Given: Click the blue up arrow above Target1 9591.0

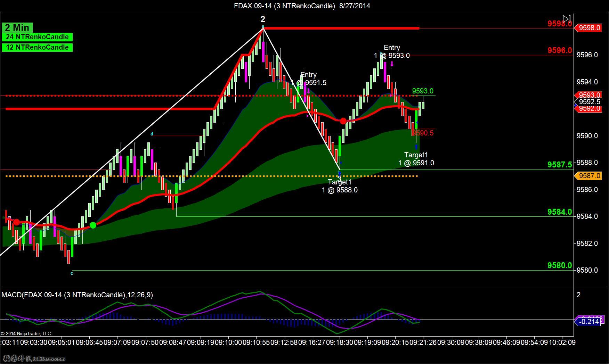Looking at the screenshot, I should [x=416, y=147].
